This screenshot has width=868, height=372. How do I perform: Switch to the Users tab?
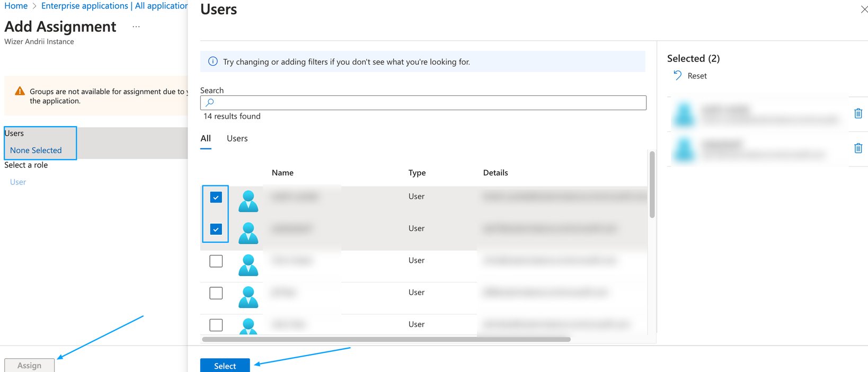point(237,138)
